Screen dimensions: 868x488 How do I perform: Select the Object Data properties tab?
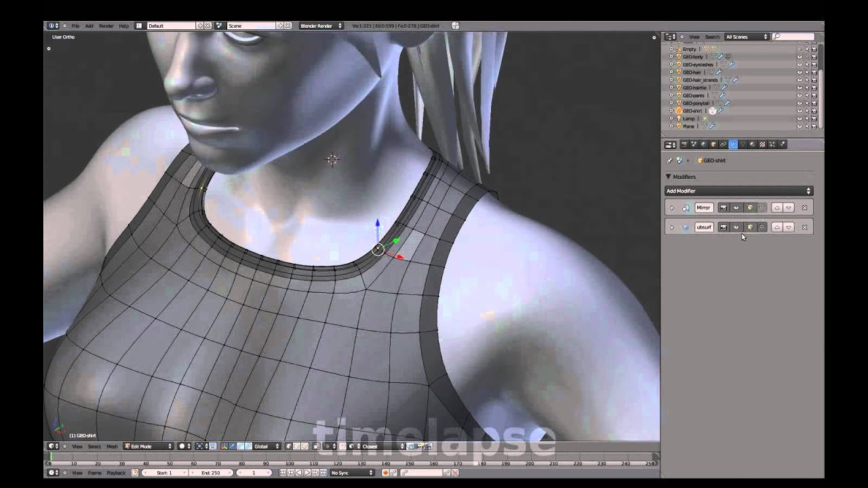point(743,144)
